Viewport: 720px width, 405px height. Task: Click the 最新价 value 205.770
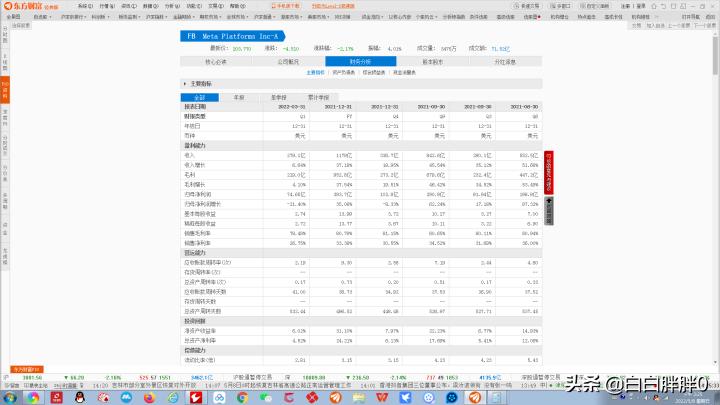click(242, 49)
